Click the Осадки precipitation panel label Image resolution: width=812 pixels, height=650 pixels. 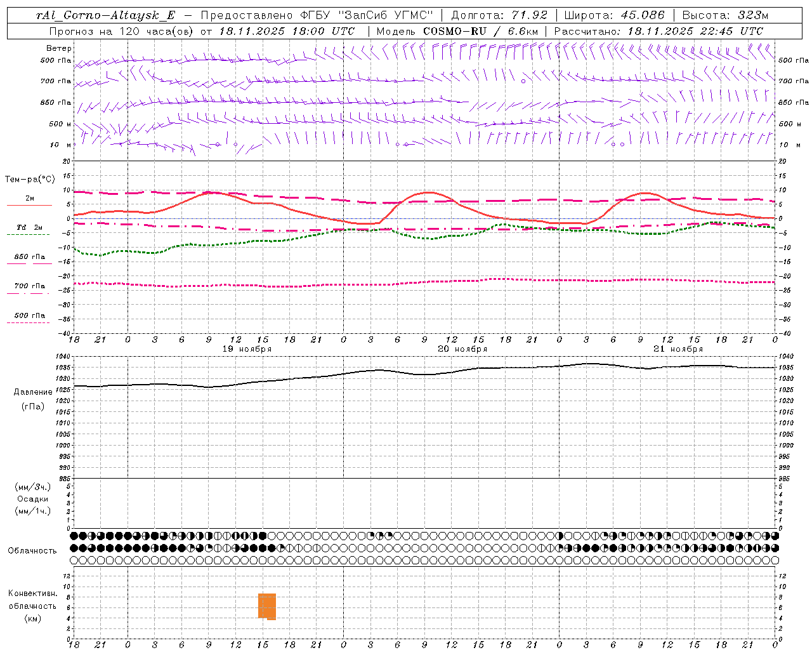(x=33, y=499)
